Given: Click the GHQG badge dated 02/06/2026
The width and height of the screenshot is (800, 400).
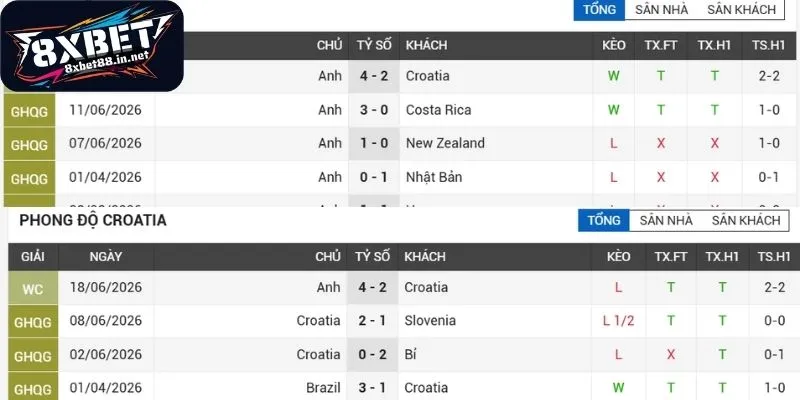Looking at the screenshot, I should tap(33, 356).
